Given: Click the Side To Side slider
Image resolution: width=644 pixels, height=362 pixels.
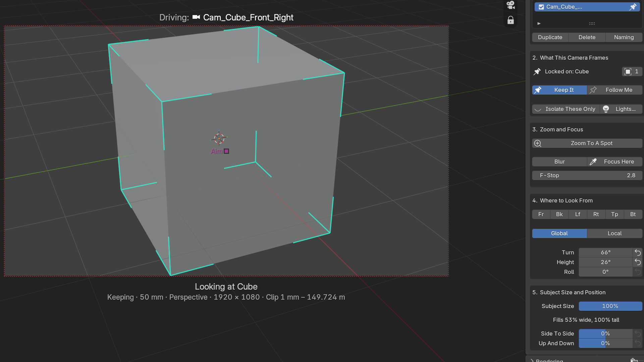Looking at the screenshot, I should 606,334.
